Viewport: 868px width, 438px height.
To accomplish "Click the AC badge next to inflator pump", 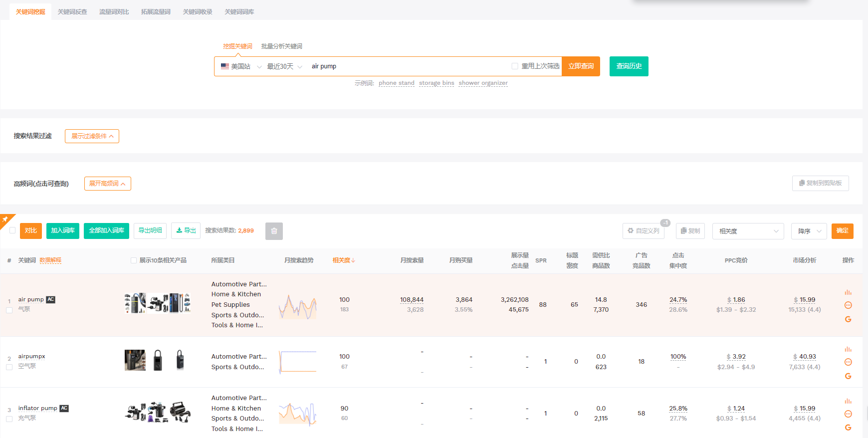I will tap(64, 408).
